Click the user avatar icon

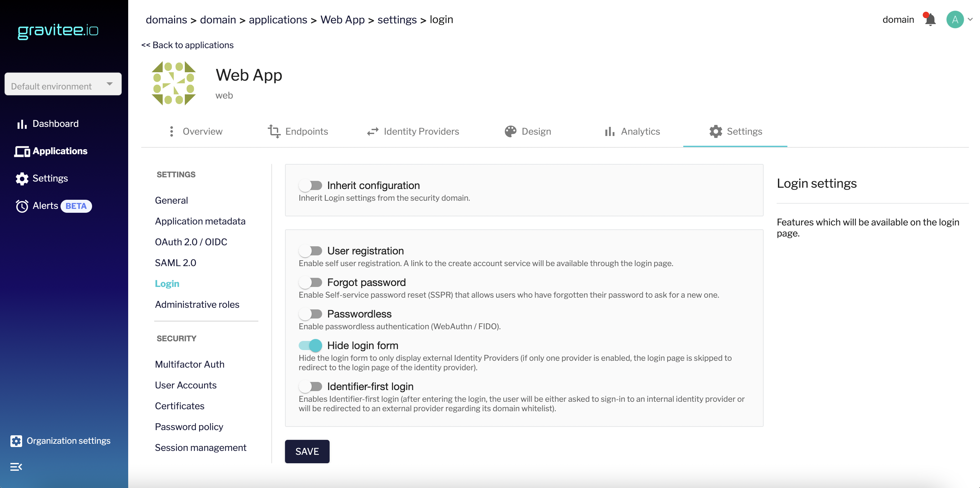(x=955, y=20)
